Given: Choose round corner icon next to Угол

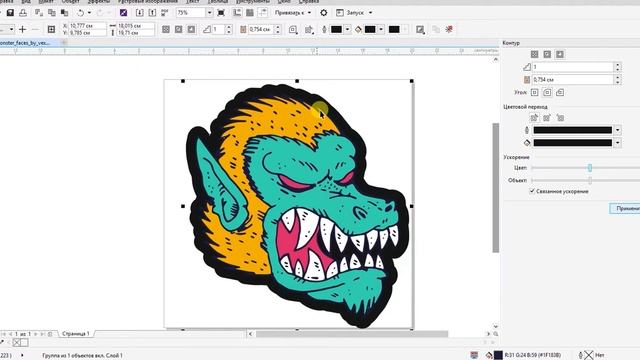Looking at the screenshot, I should tap(547, 93).
